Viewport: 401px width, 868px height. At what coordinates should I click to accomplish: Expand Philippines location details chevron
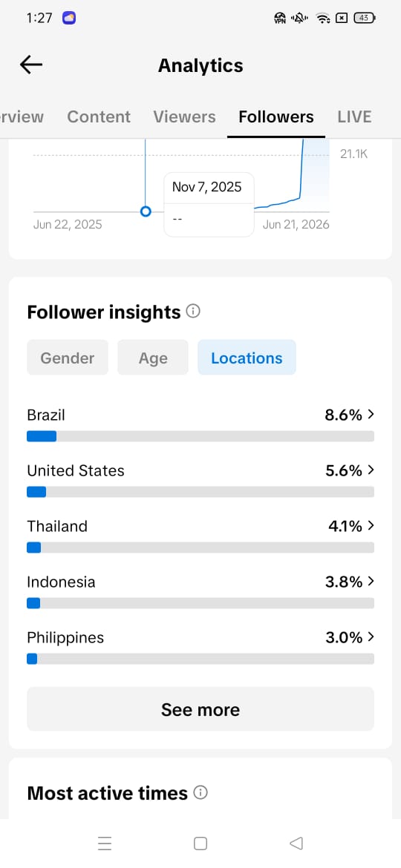point(371,637)
